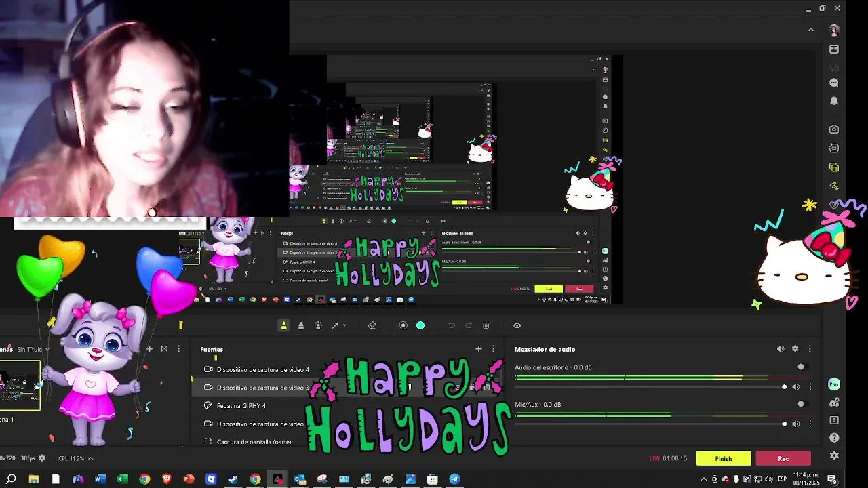Open the Sin Título scene collection dropdown

point(33,349)
